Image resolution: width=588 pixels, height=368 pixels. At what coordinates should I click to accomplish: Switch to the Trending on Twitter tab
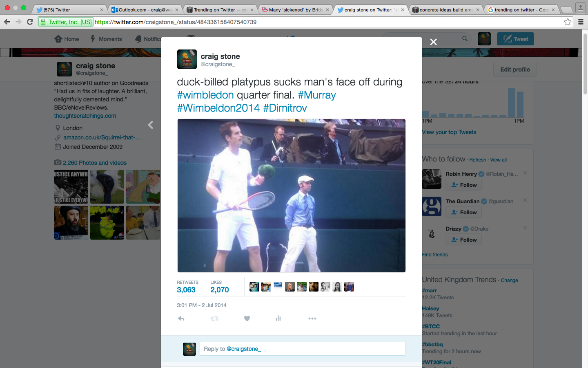tap(220, 10)
